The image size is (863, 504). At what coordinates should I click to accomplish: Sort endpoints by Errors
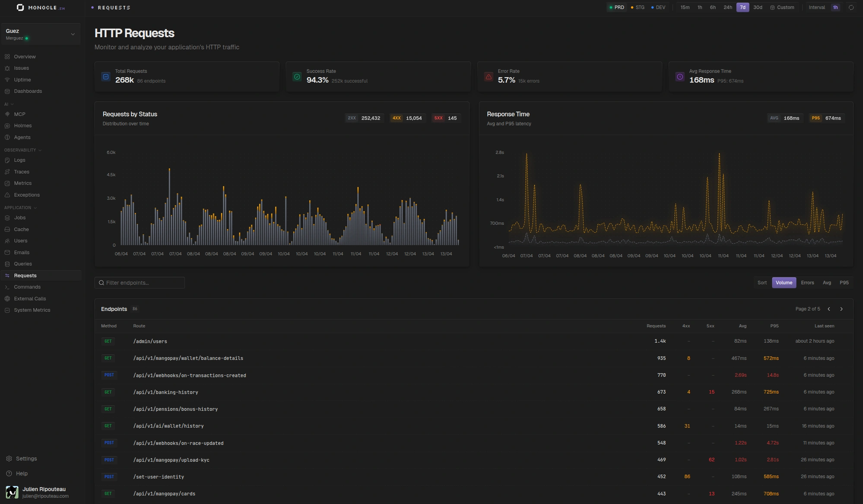(x=807, y=283)
